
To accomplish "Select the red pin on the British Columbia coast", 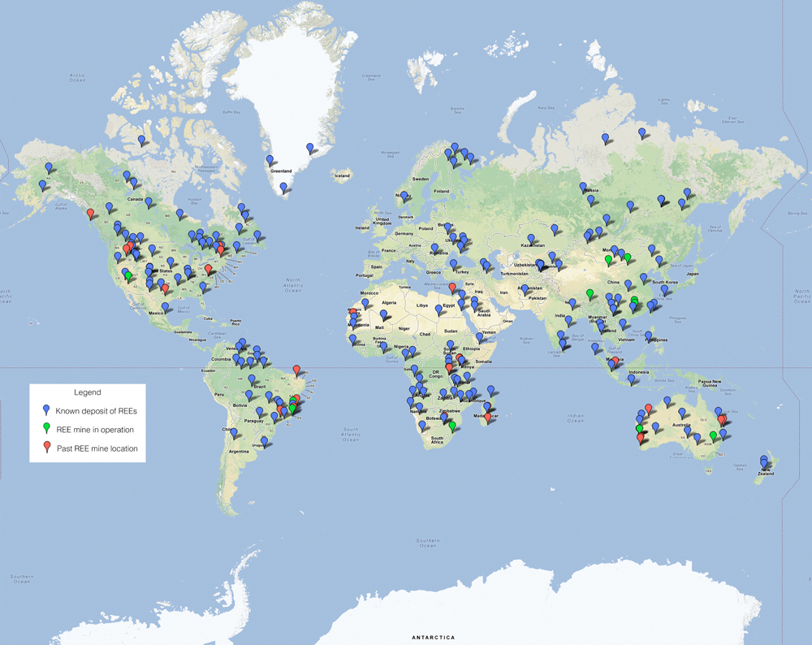I will click(91, 214).
